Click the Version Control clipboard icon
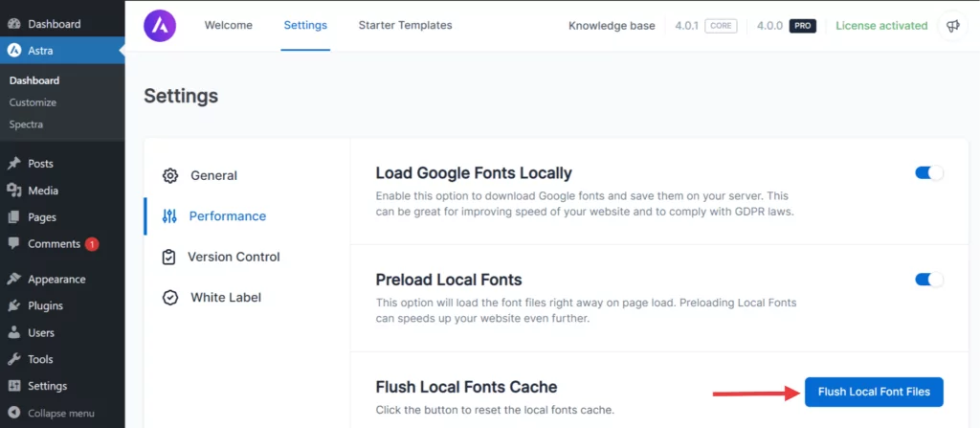 pyautogui.click(x=168, y=258)
